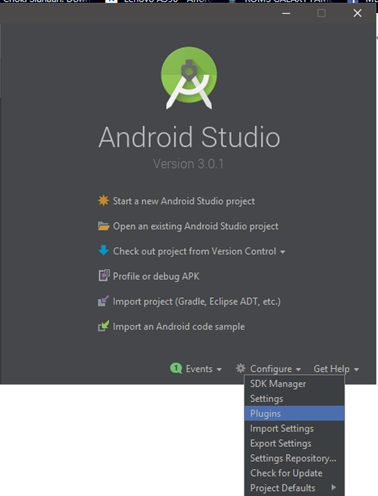Select Import Settings menu entry
Screen dimensions: 378x496
click(x=294, y=428)
